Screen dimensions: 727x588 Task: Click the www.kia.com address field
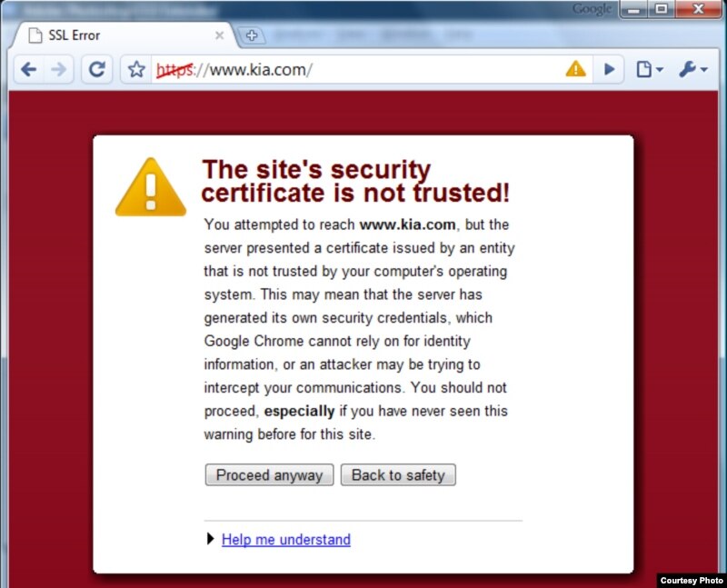pyautogui.click(x=357, y=70)
